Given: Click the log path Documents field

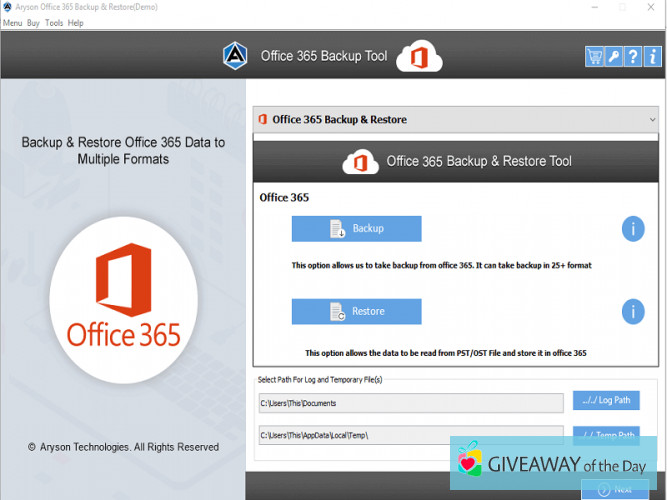Looking at the screenshot, I should click(410, 403).
